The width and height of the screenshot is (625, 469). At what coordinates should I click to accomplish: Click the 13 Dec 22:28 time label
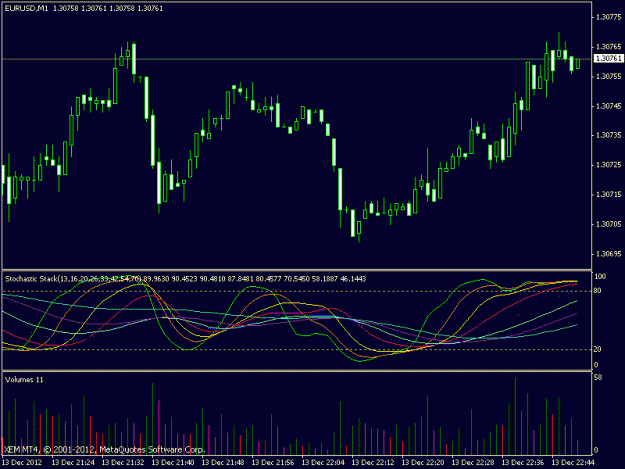[473, 462]
